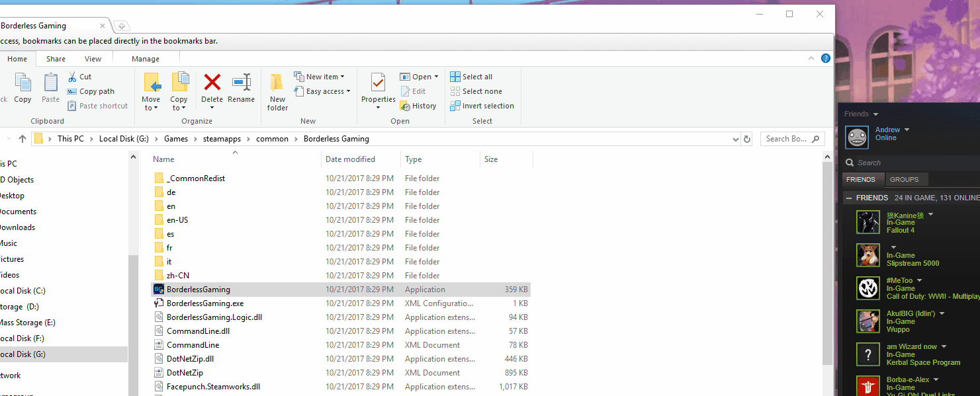This screenshot has width=980, height=396.
Task: Click Select none in ribbon
Action: [x=476, y=91]
